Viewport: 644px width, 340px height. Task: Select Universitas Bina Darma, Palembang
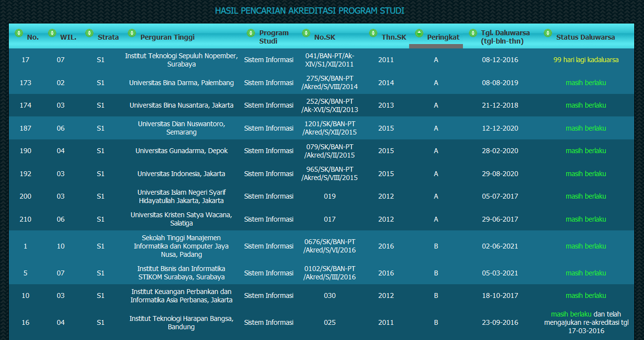(182, 83)
